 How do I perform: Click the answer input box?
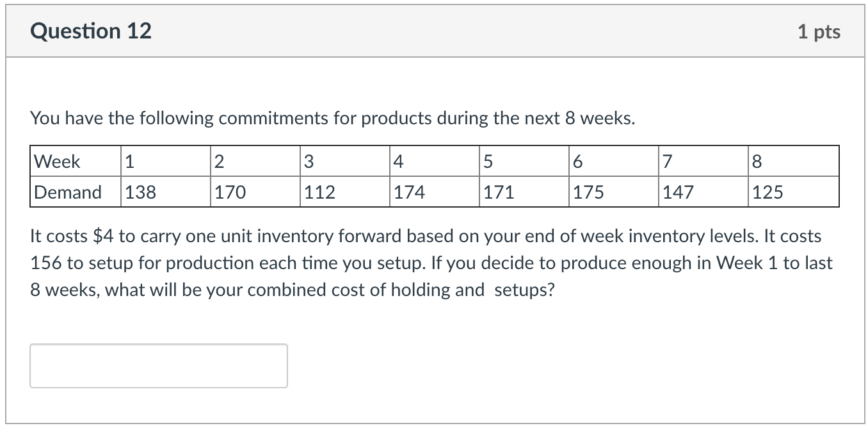pos(159,366)
